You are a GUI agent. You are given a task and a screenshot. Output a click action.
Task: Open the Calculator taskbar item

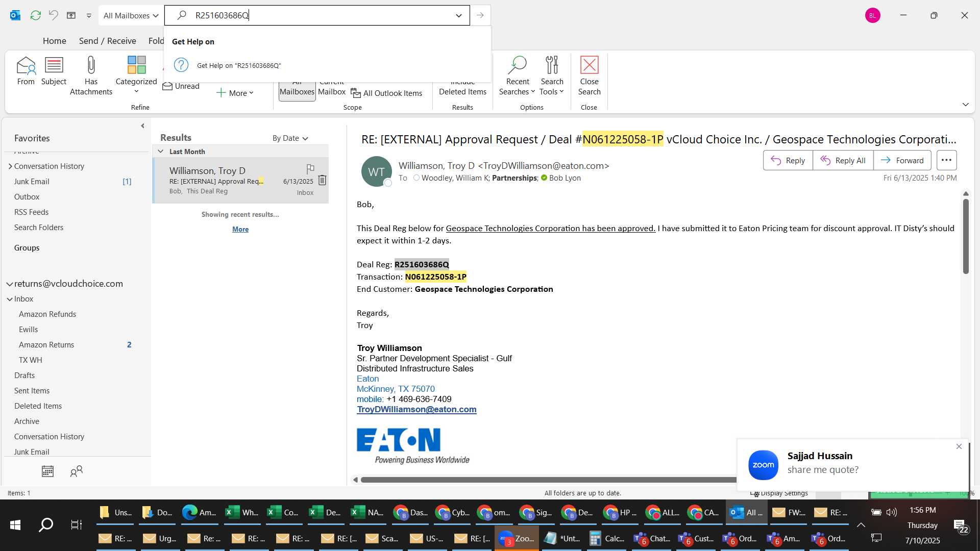pos(606,538)
